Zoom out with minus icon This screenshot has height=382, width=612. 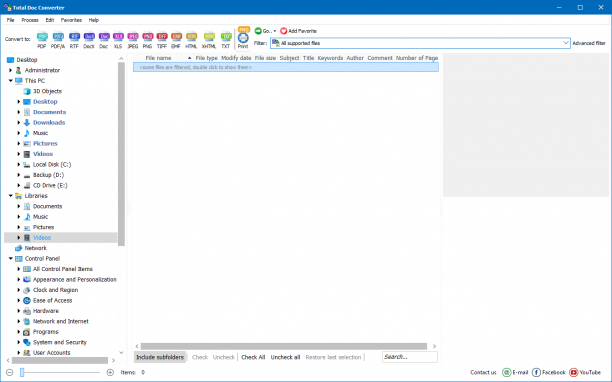[10, 372]
